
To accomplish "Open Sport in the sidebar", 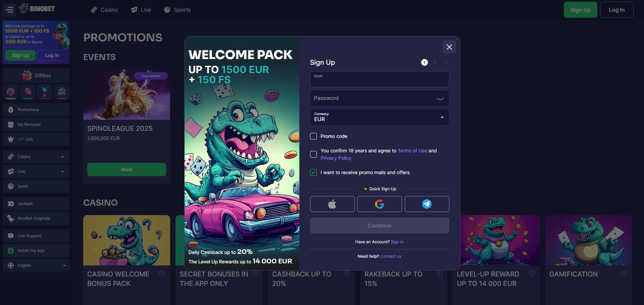I will [36, 186].
